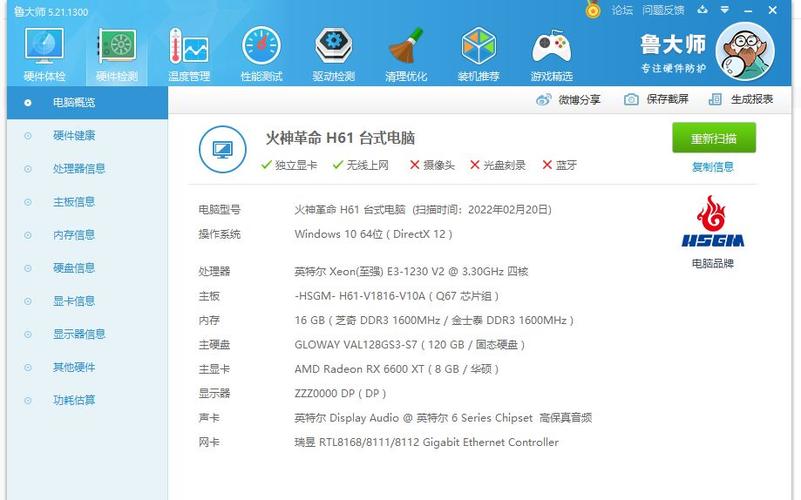Click the RTL8168 Gigabit Ethernet Controller value
The width and height of the screenshot is (801, 500).
point(427,442)
